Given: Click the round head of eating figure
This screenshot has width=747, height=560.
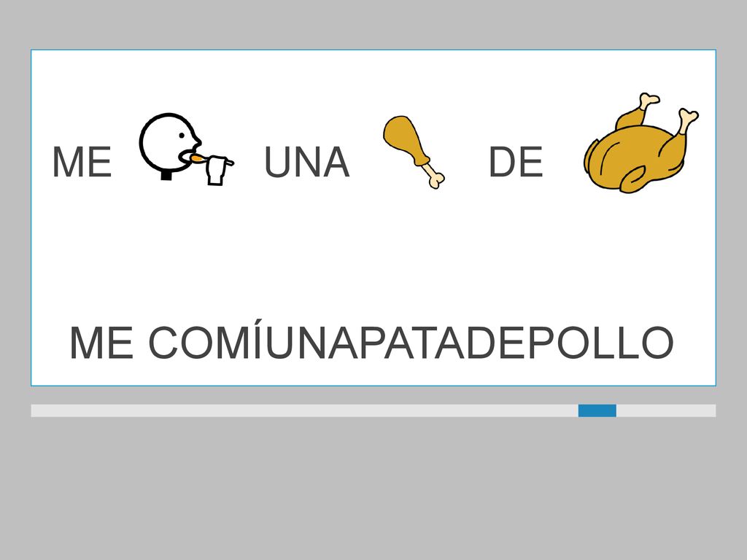Looking at the screenshot, I should (170, 141).
